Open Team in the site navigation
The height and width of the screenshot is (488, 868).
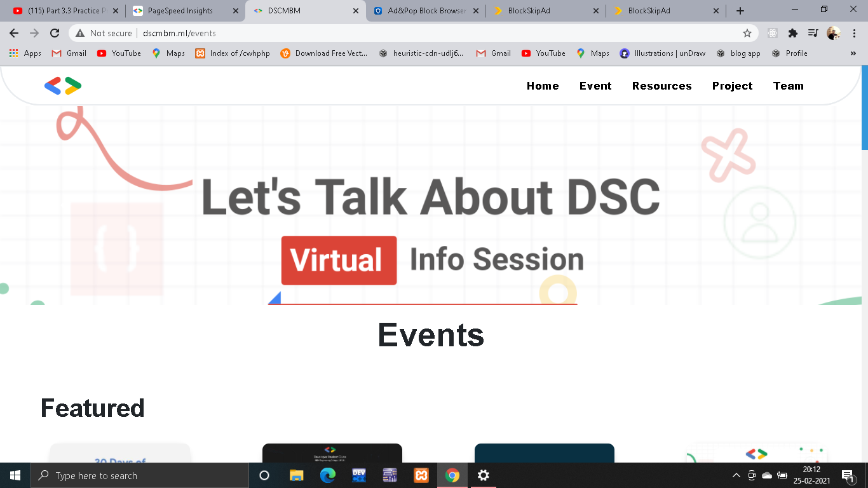coord(788,86)
